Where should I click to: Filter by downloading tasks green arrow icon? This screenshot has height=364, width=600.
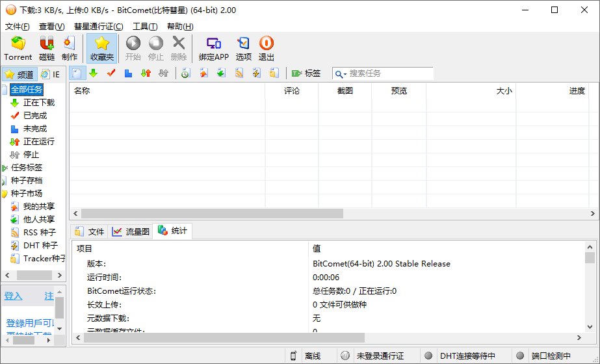(94, 73)
